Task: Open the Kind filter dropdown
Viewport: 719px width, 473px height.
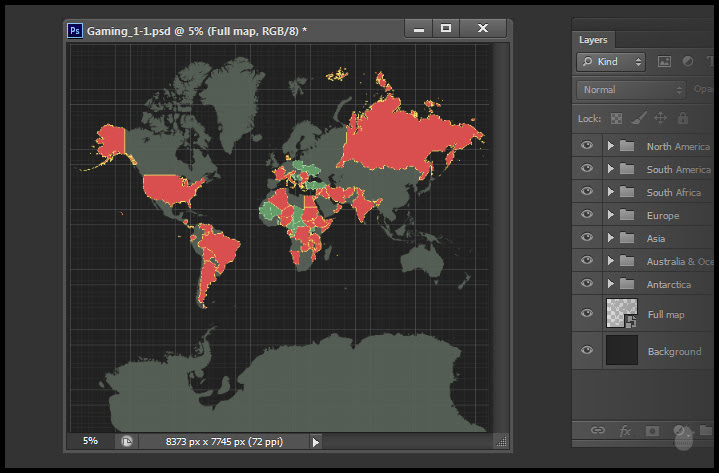Action: click(611, 62)
